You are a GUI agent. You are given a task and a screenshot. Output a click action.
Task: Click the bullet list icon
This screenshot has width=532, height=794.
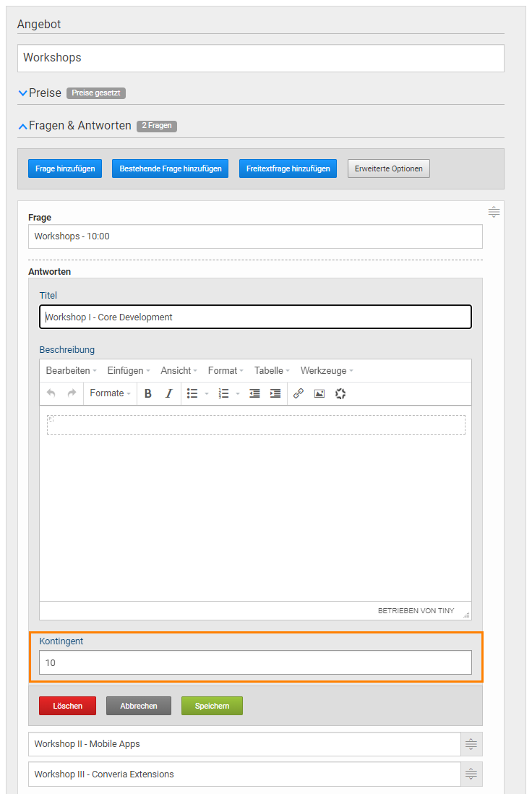tap(192, 393)
